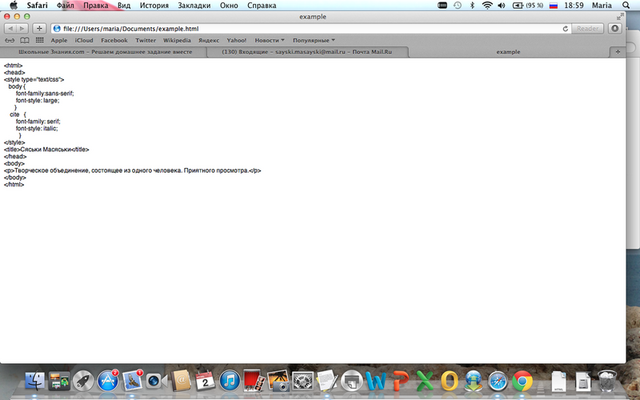Open the Справка menu
The image size is (640, 400).
coord(262,5)
